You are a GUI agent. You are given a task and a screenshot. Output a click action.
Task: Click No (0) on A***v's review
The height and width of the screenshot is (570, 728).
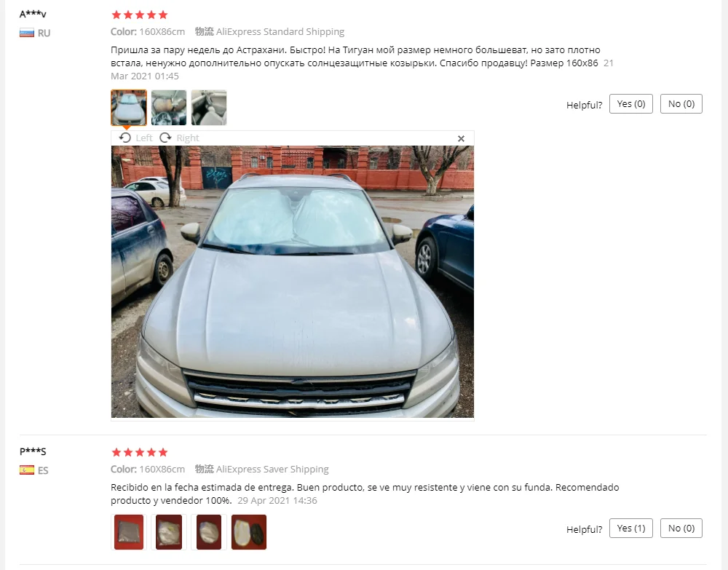pyautogui.click(x=681, y=104)
